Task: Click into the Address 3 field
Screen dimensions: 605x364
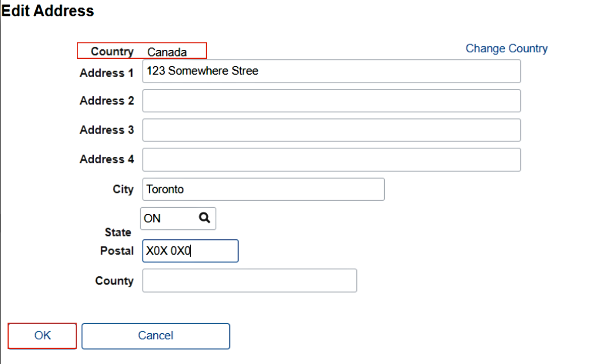Action: point(331,130)
